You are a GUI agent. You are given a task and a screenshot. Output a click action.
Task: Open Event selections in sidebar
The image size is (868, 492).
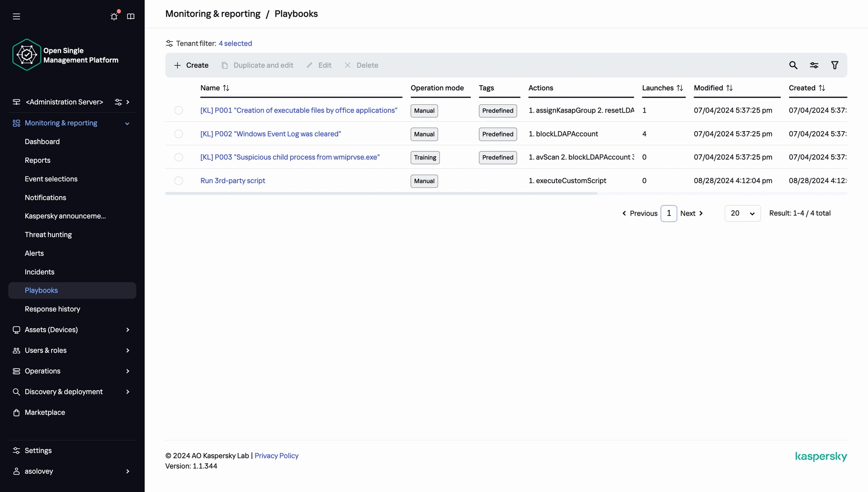click(51, 179)
